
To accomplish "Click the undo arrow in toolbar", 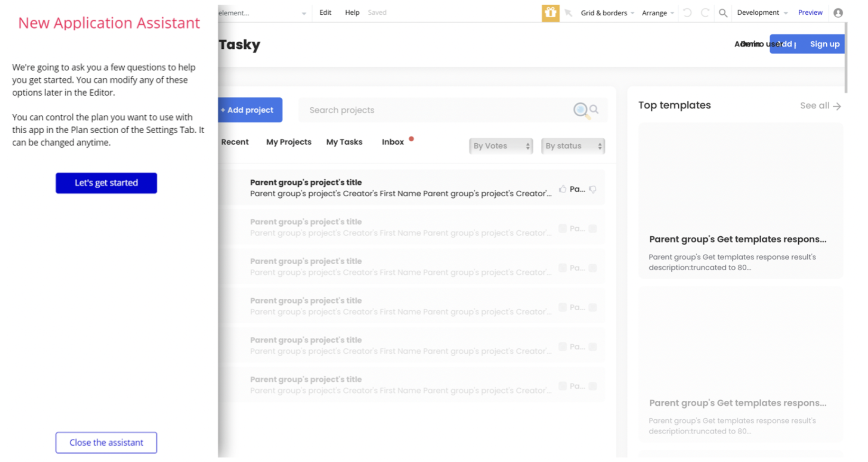I will click(x=687, y=13).
